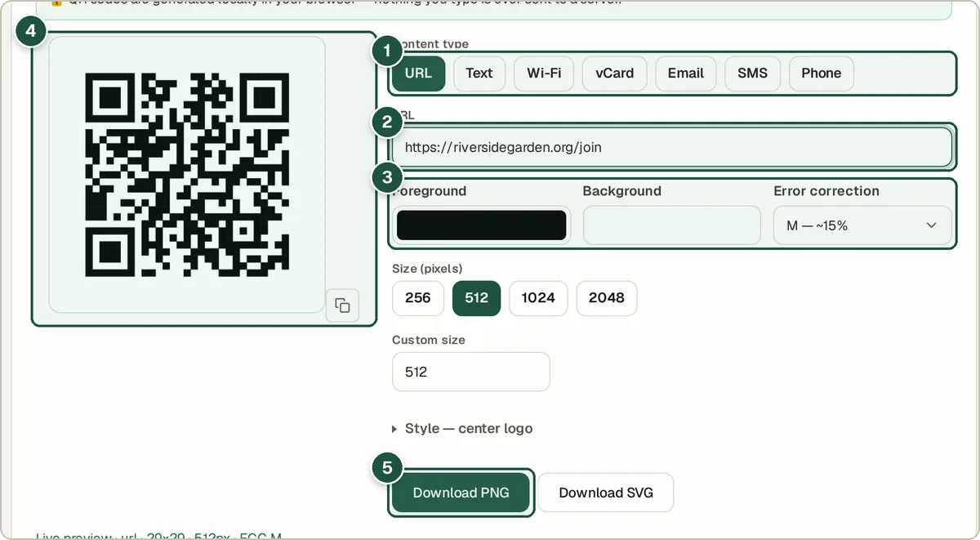Open the Error correction dropdown
Image resolution: width=980 pixels, height=540 pixels.
coord(862,225)
